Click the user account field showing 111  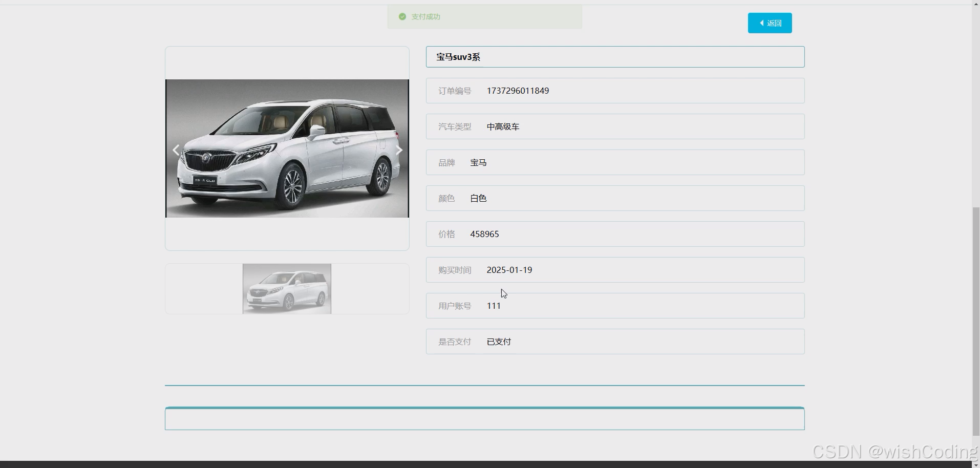(x=614, y=306)
